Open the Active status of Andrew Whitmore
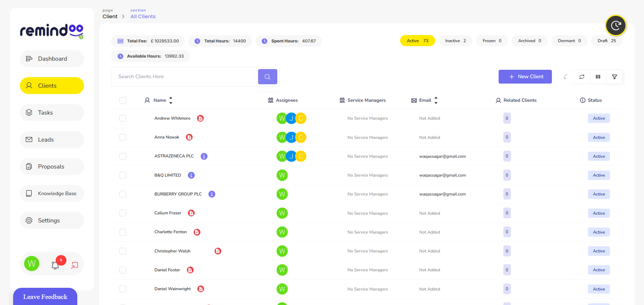 pos(599,118)
